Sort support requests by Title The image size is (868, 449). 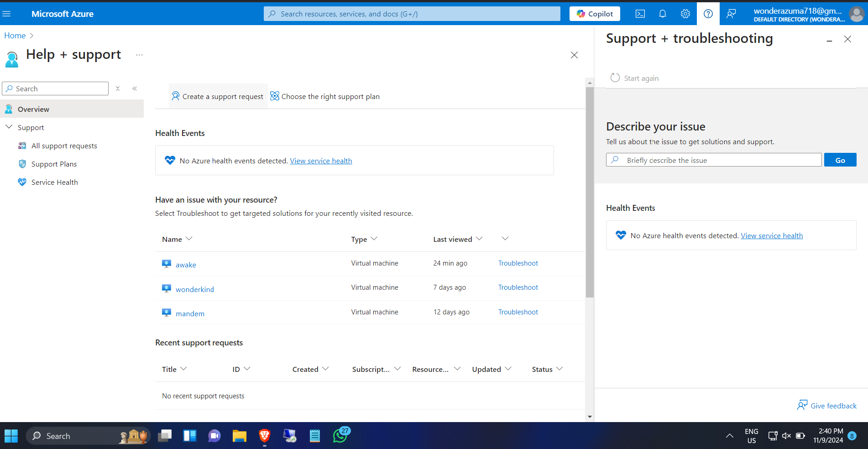click(x=174, y=369)
